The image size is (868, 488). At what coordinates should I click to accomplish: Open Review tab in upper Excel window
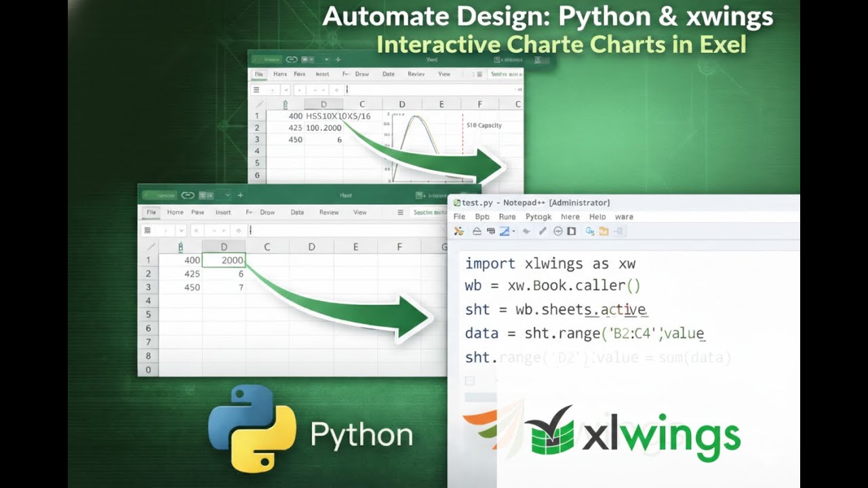click(416, 74)
